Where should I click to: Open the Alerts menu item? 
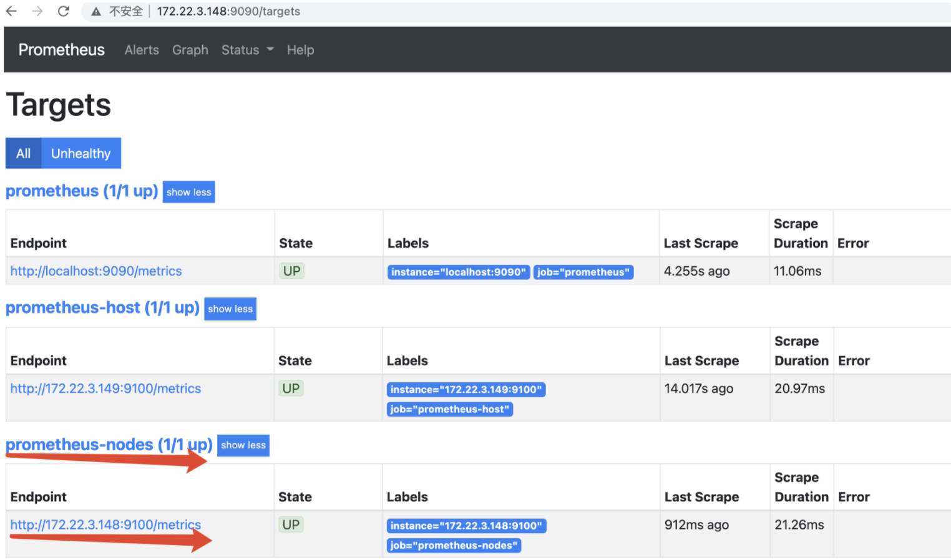142,50
